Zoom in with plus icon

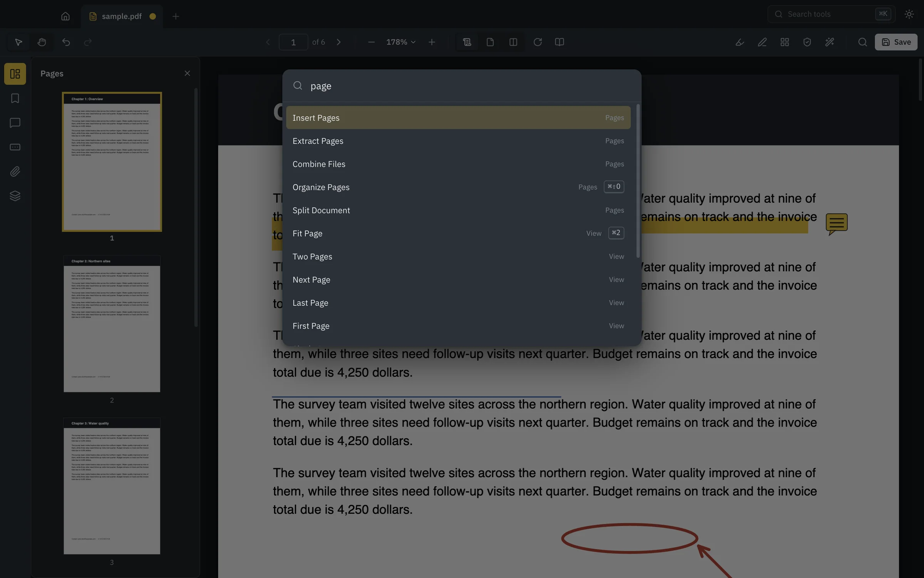[432, 42]
